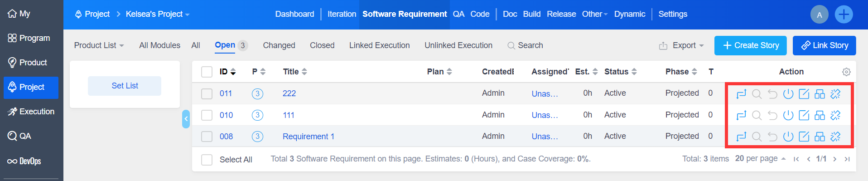Click the edit icon for Requirement 1
The width and height of the screenshot is (868, 181).
(804, 137)
